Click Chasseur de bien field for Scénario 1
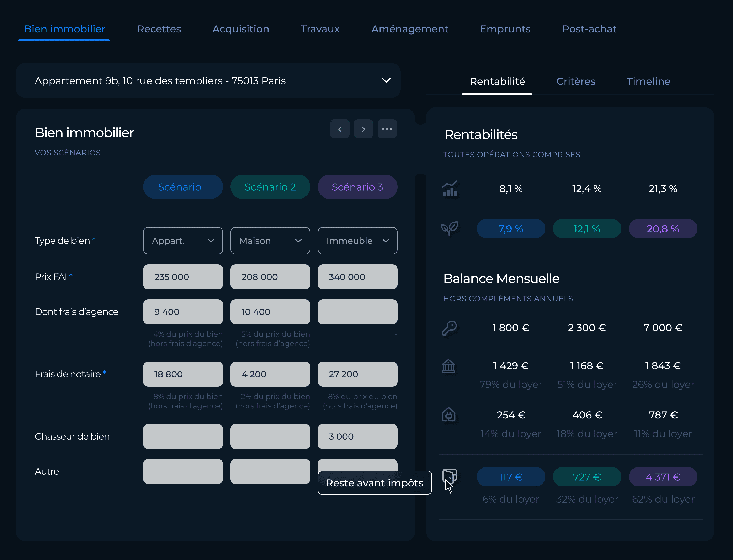Viewport: 733px width, 560px height. coord(183,437)
